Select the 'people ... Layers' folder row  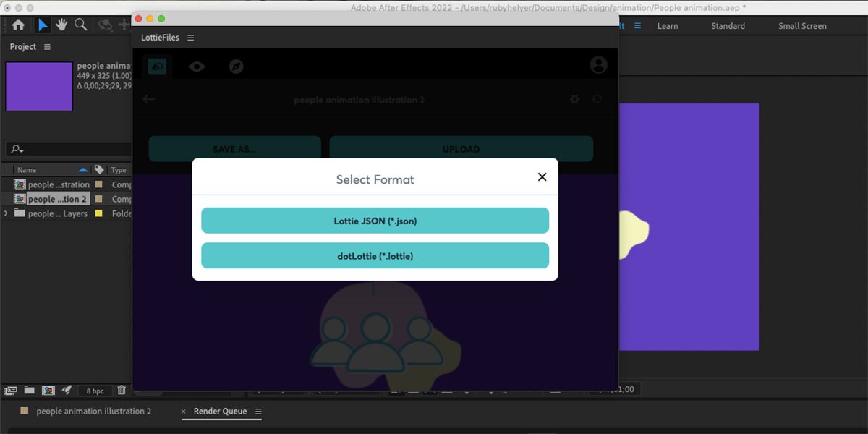pos(66,213)
